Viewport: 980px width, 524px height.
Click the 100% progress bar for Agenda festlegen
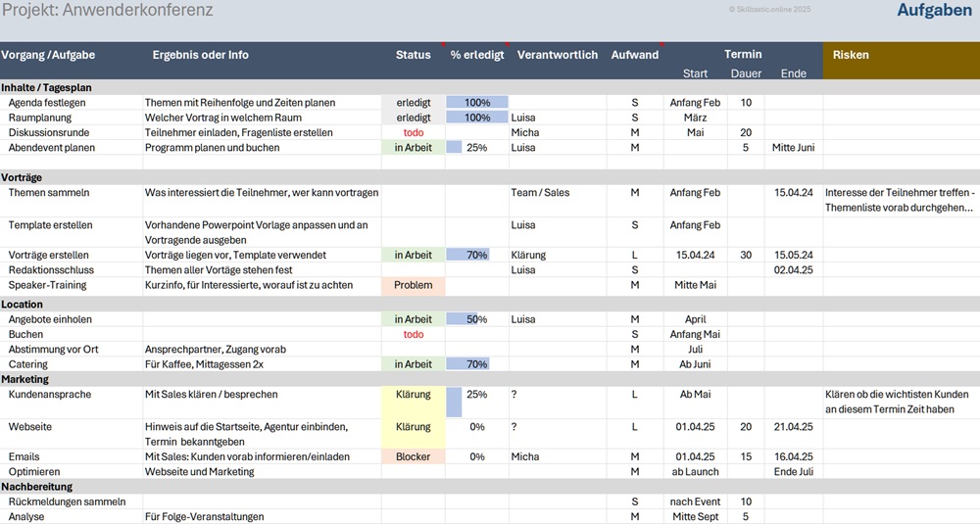pos(477,103)
